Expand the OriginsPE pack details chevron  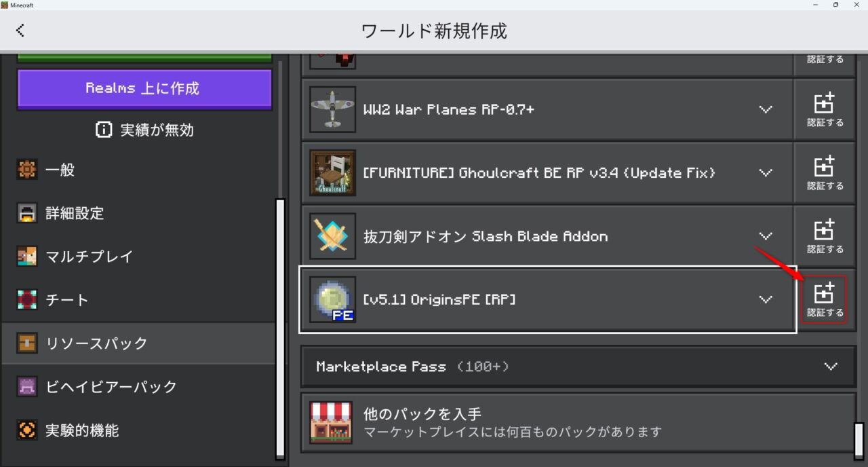(766, 299)
